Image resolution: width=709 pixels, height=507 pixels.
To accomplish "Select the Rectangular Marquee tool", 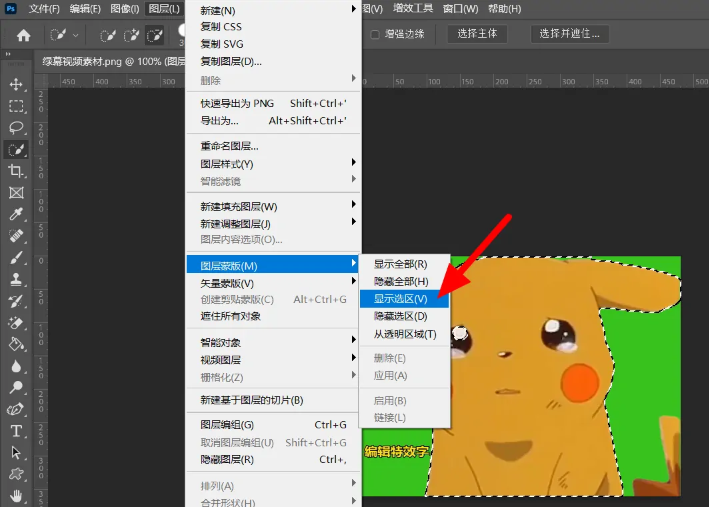I will pyautogui.click(x=16, y=106).
